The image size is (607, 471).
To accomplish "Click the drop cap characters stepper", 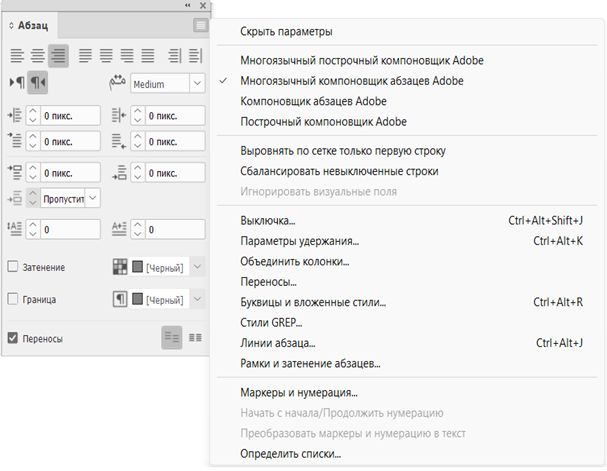I will 137,229.
